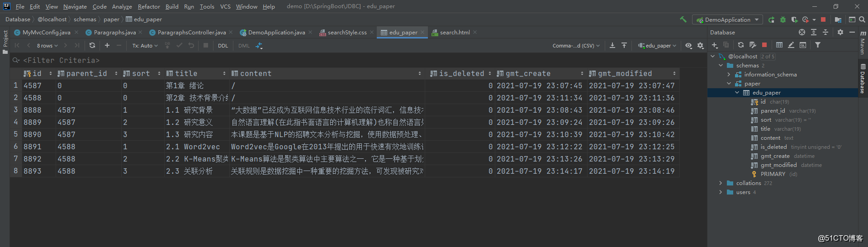Deactivate the connection with the red stop square in Database panel

click(764, 45)
